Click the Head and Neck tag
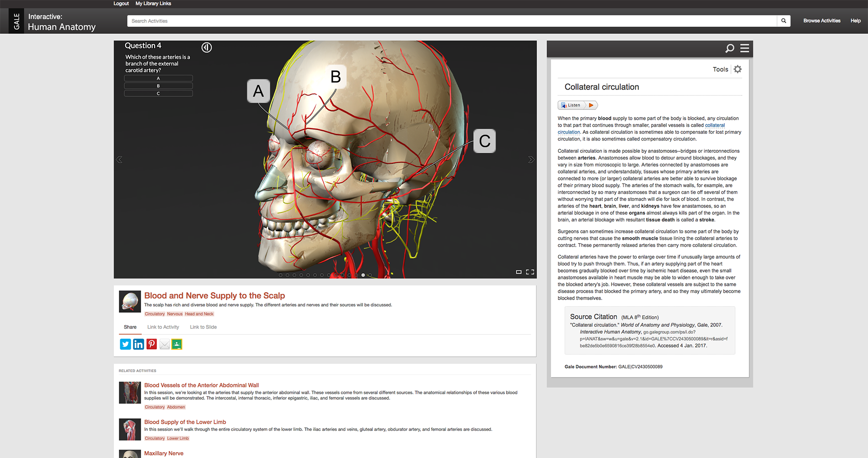The width and height of the screenshot is (868, 458). (199, 314)
